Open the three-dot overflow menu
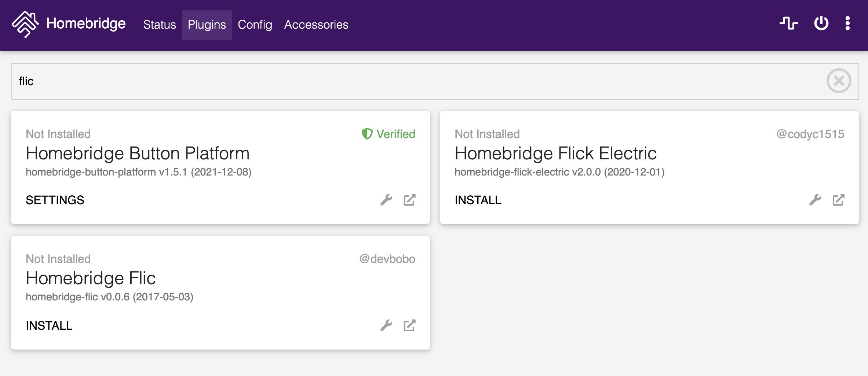This screenshot has width=868, height=376. tap(847, 23)
